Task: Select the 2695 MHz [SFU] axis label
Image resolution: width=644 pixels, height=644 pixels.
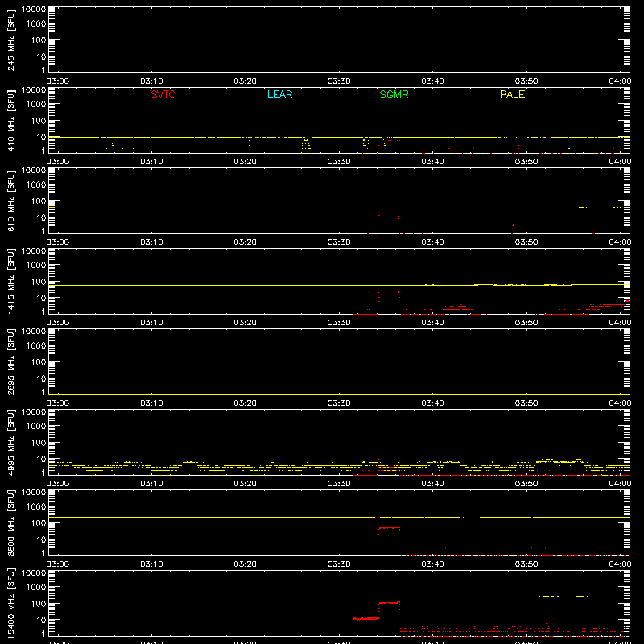Action: pos(10,361)
